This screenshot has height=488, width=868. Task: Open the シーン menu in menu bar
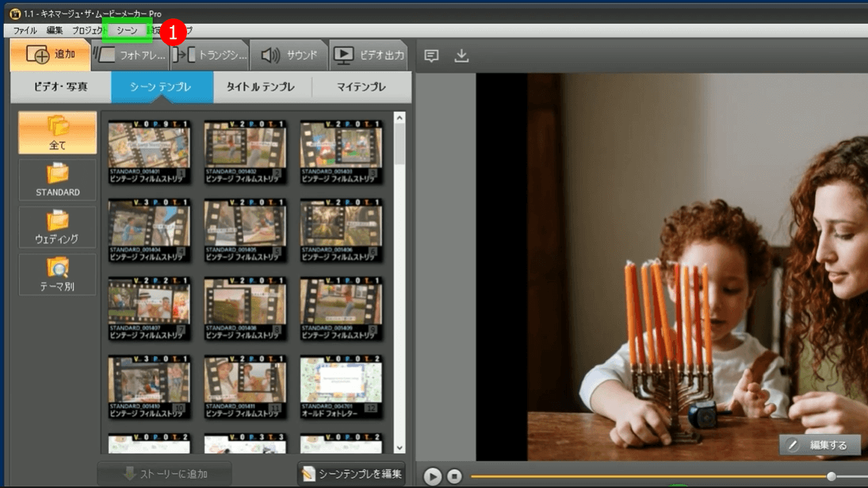point(127,31)
